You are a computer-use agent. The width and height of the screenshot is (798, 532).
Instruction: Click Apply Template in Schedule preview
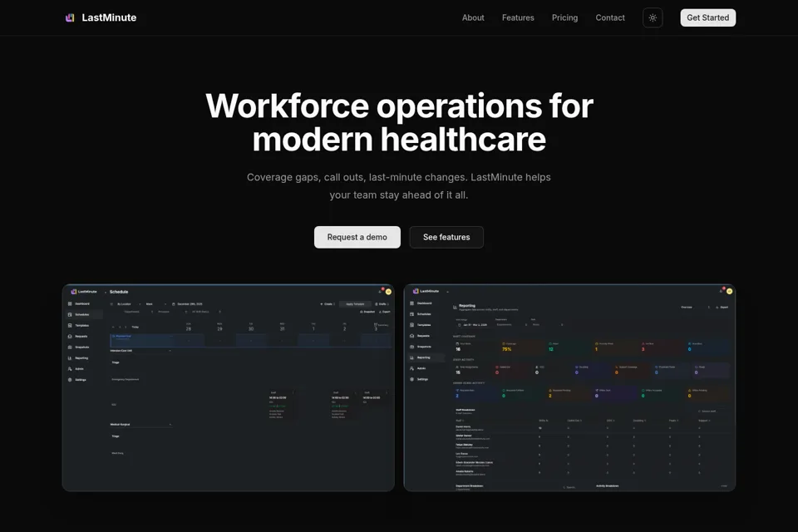pyautogui.click(x=355, y=304)
